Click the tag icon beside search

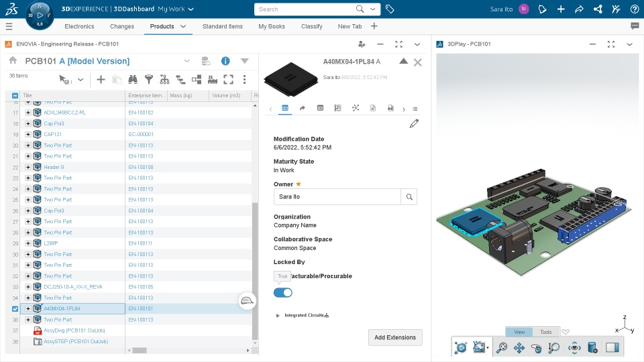(390, 9)
